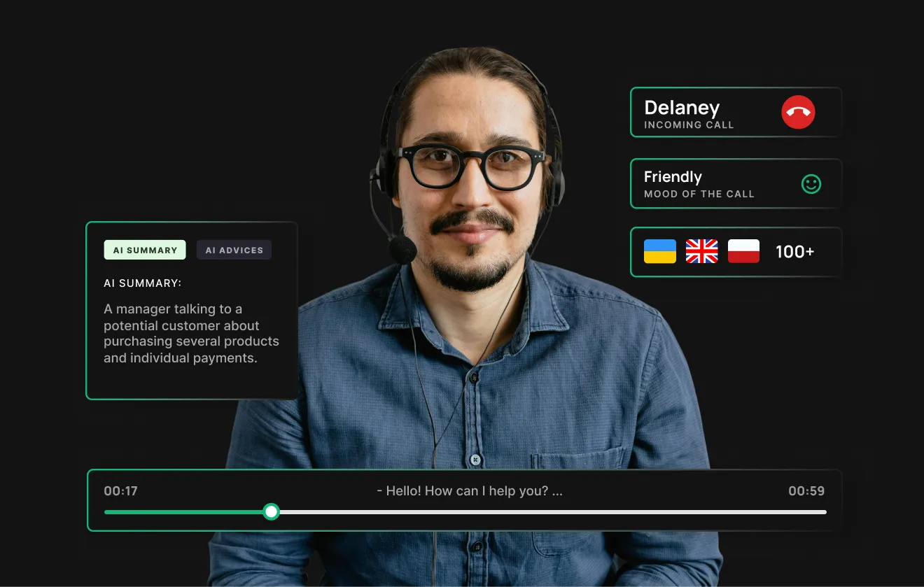Image resolution: width=924 pixels, height=587 pixels.
Task: Open the 100+ languages count
Action: coord(794,252)
